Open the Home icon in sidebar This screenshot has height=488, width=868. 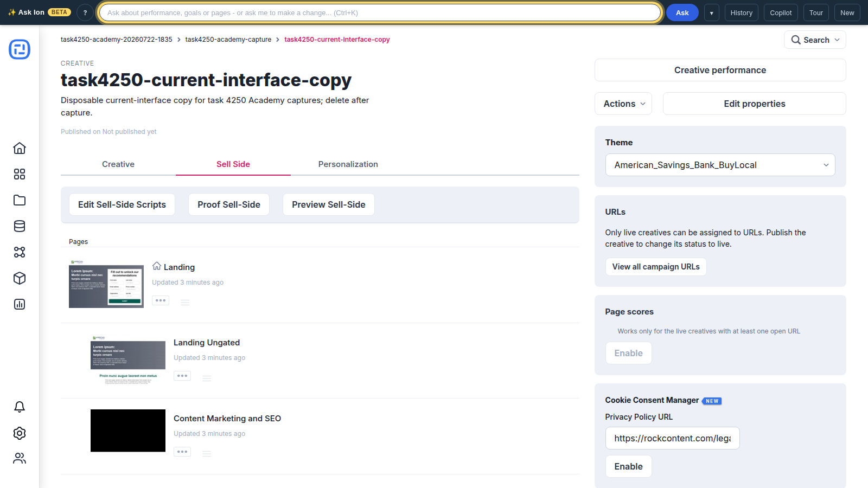pos(20,148)
